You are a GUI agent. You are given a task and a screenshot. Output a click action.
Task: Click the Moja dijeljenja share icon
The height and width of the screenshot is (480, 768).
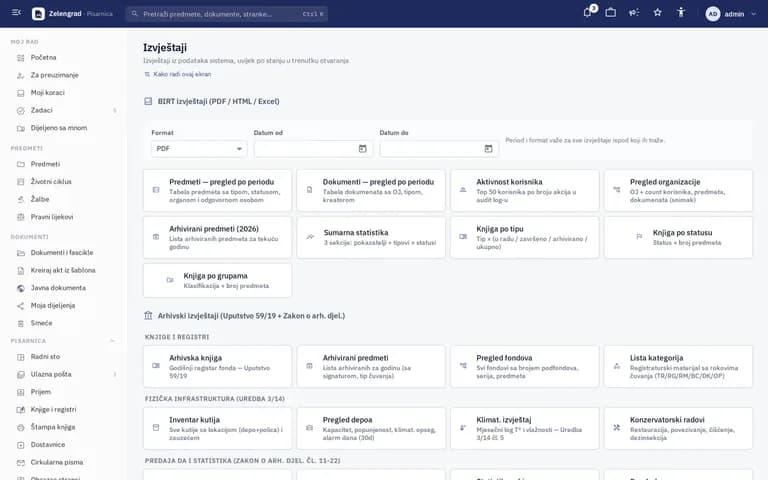(21, 306)
